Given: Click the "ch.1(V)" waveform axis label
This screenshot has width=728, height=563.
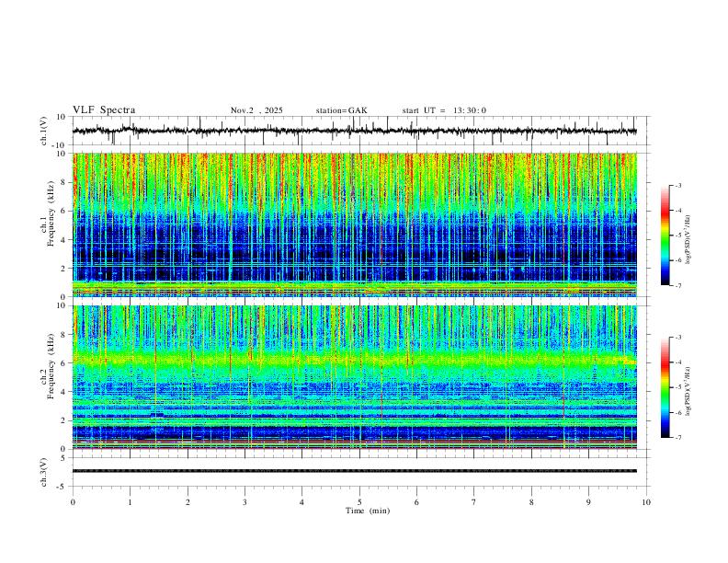Looking at the screenshot, I should (44, 131).
